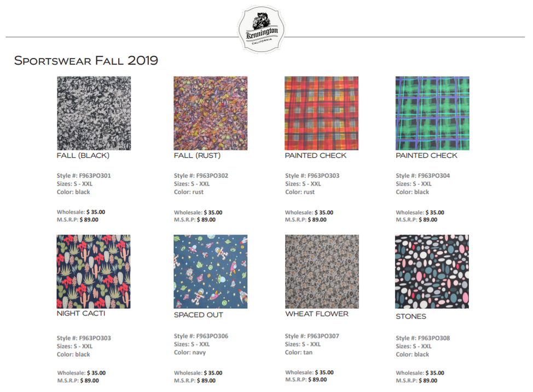Select the Night Cacti pattern image
The height and width of the screenshot is (392, 533).
click(x=94, y=272)
